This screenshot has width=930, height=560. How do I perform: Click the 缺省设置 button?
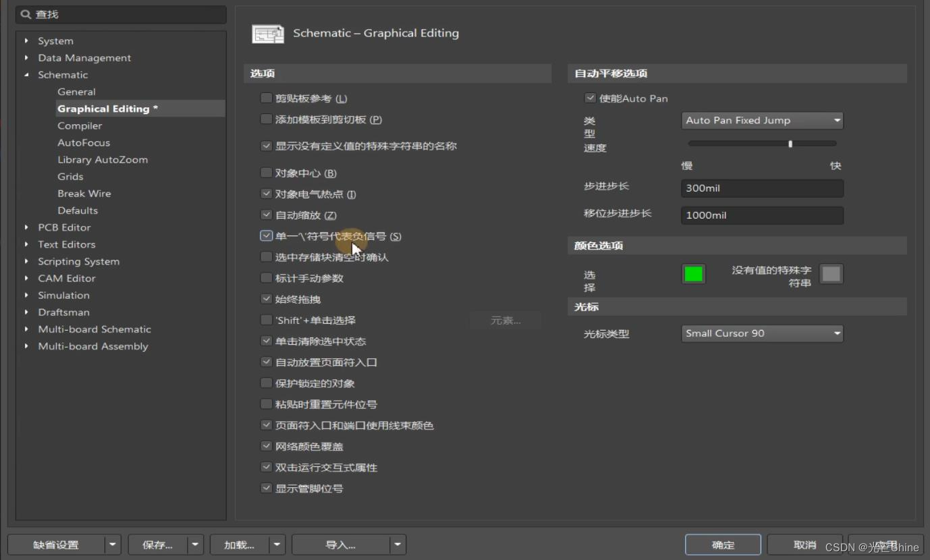(x=57, y=544)
